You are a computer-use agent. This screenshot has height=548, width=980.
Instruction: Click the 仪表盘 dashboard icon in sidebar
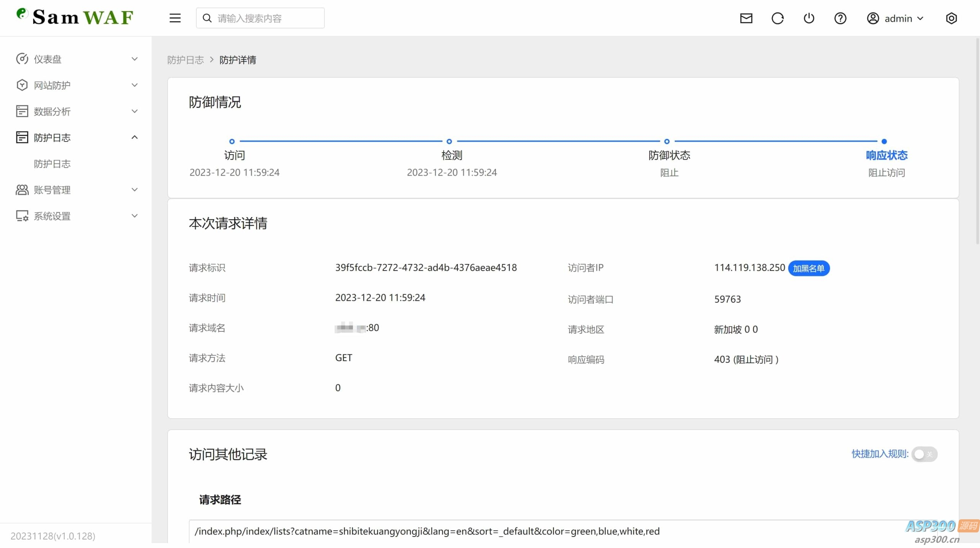[x=22, y=59]
